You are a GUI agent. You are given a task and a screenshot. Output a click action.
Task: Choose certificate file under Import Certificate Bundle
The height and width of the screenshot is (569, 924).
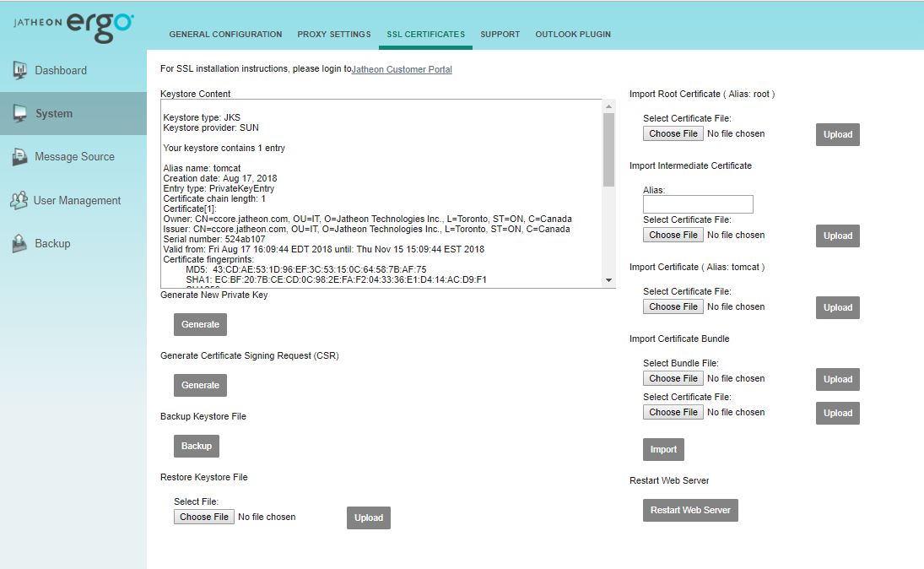[673, 412]
